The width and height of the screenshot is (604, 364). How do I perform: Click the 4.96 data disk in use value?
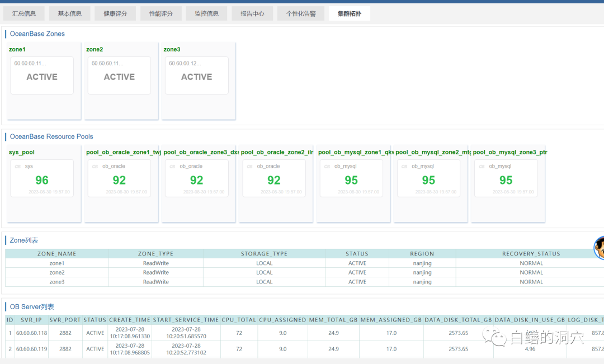point(530,349)
